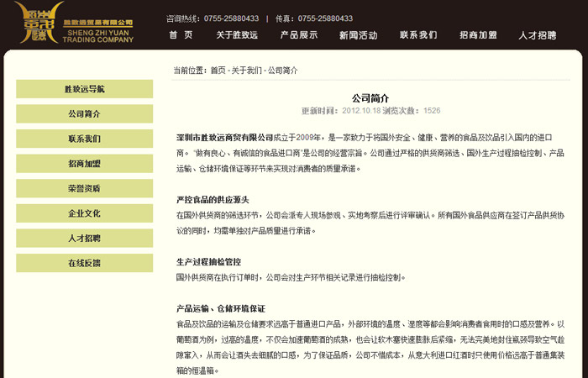Click the 公司简介 breadcrumb link

point(283,70)
